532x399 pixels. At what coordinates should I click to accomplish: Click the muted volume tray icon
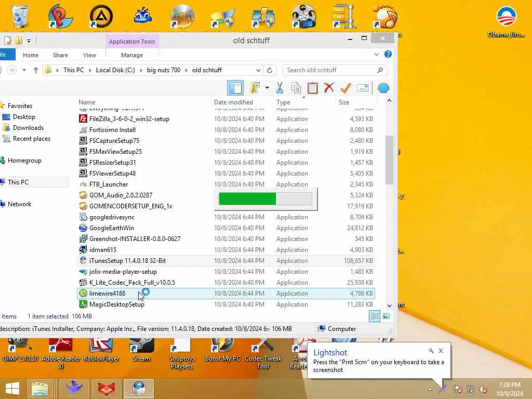483,389
